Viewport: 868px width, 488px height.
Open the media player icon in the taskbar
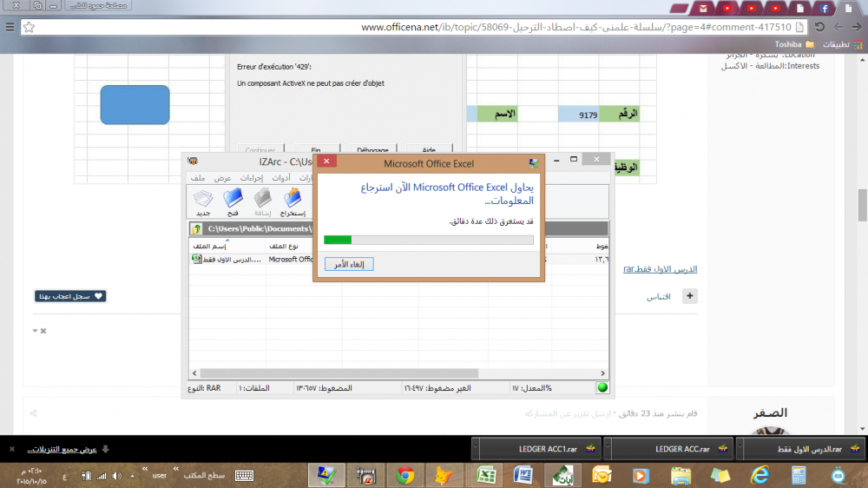pyautogui.click(x=641, y=475)
